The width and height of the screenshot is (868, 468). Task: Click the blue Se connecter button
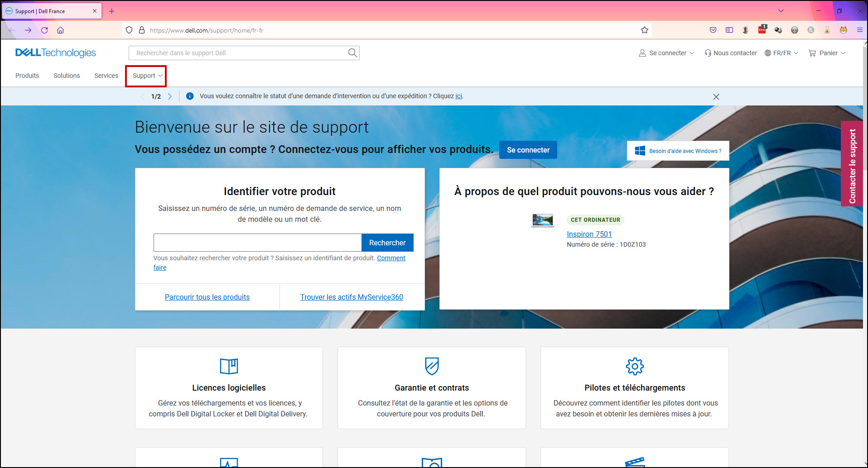click(528, 150)
